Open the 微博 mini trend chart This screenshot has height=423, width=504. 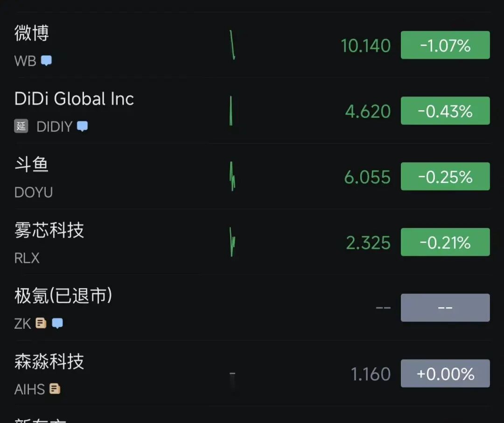(232, 45)
